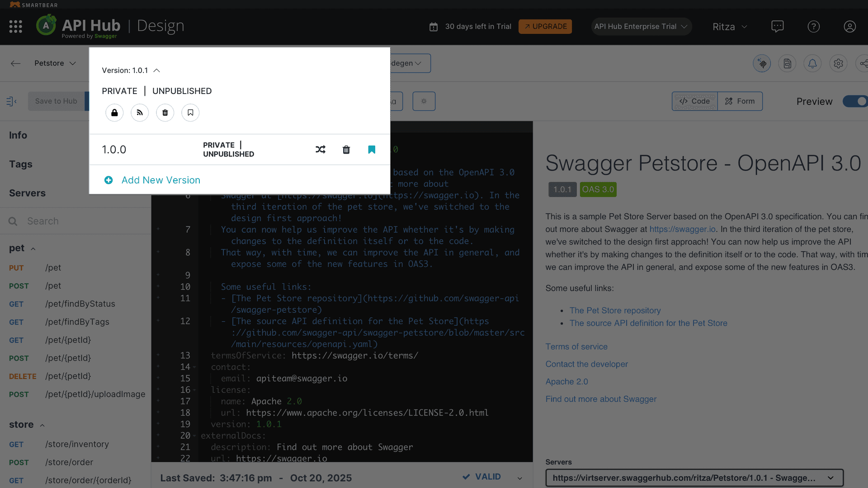
Task: Click the bookmark icon under version 1.0.1
Action: pos(190,113)
